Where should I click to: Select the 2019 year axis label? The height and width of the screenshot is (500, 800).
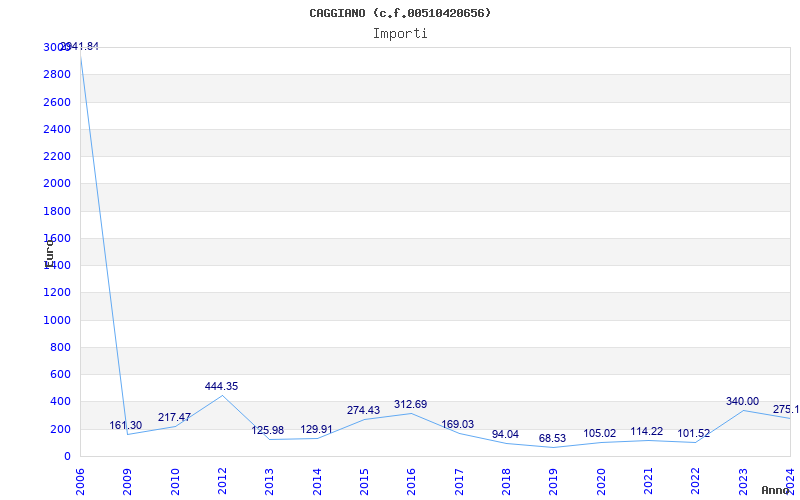[x=553, y=480]
